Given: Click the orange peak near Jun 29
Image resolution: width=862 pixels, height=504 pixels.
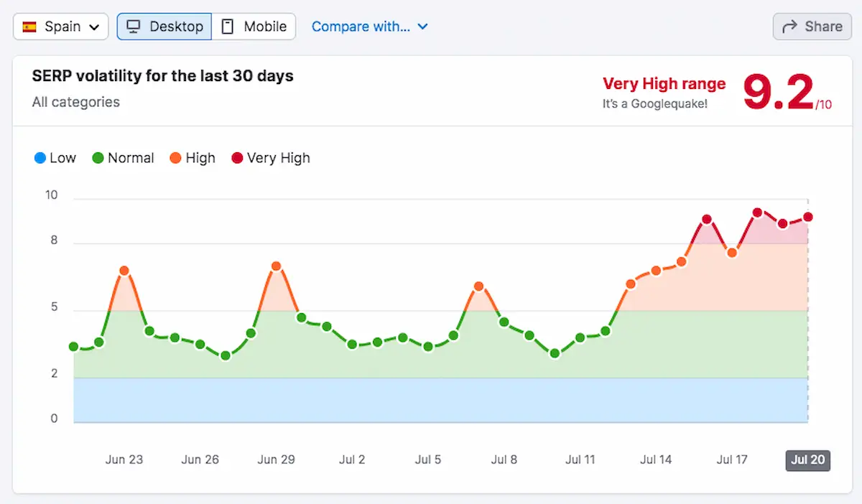Looking at the screenshot, I should click(x=276, y=266).
